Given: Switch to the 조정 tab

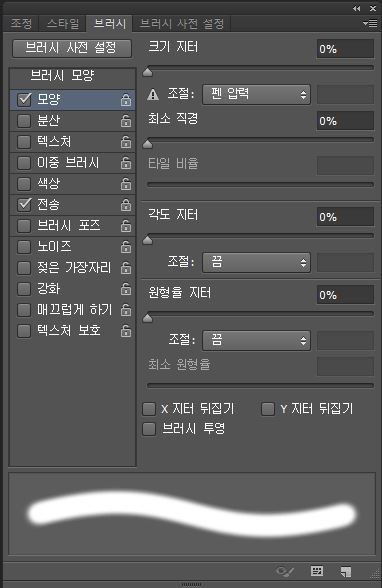Looking at the screenshot, I should (21, 24).
